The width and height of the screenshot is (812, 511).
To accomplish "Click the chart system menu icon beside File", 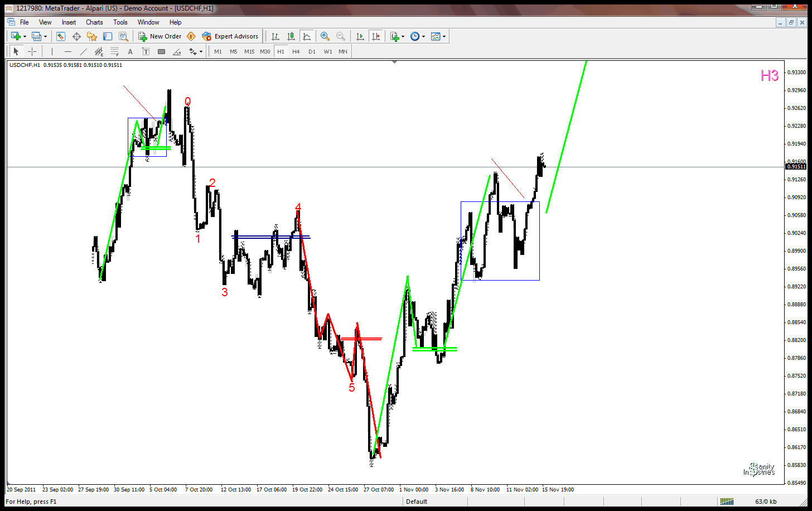I will coord(11,22).
